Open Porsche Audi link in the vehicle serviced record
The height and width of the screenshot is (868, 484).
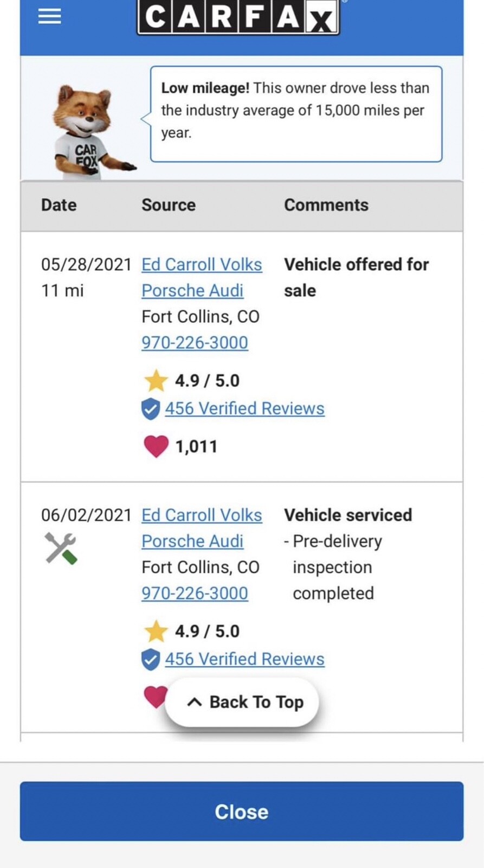click(x=192, y=541)
